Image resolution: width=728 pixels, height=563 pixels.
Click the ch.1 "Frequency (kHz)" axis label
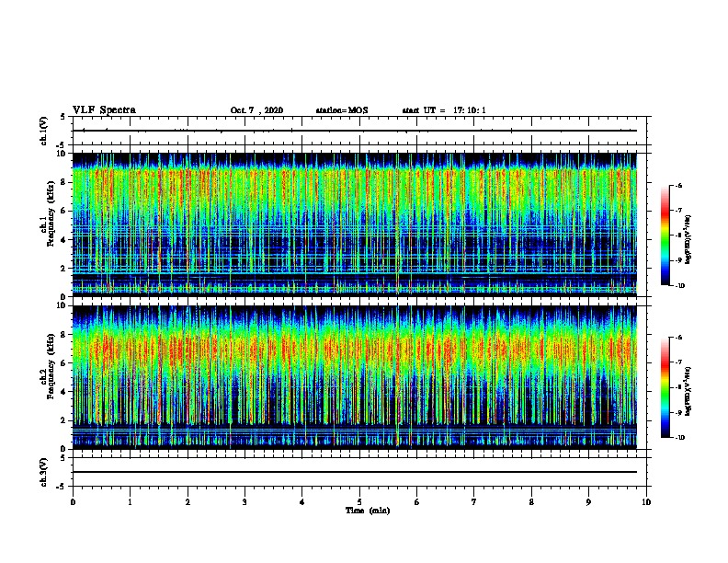(51, 213)
